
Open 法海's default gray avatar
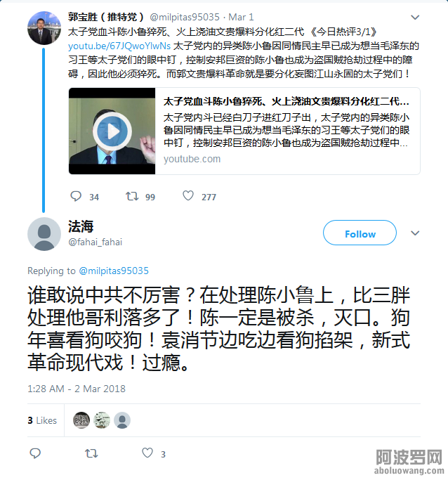[x=44, y=234]
